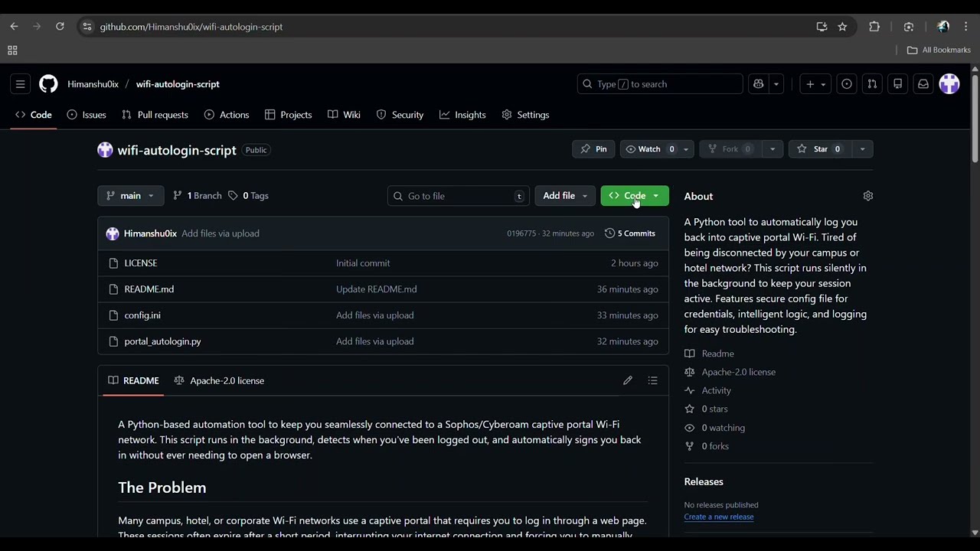980x551 pixels.
Task: Open the Issues icon in the header
Action: pyautogui.click(x=847, y=84)
